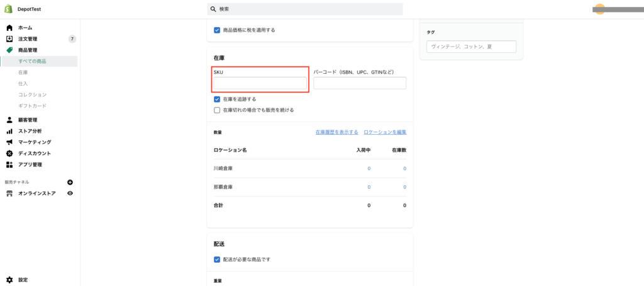Click ロケーションを編集 link
644x286 pixels.
pyautogui.click(x=385, y=132)
